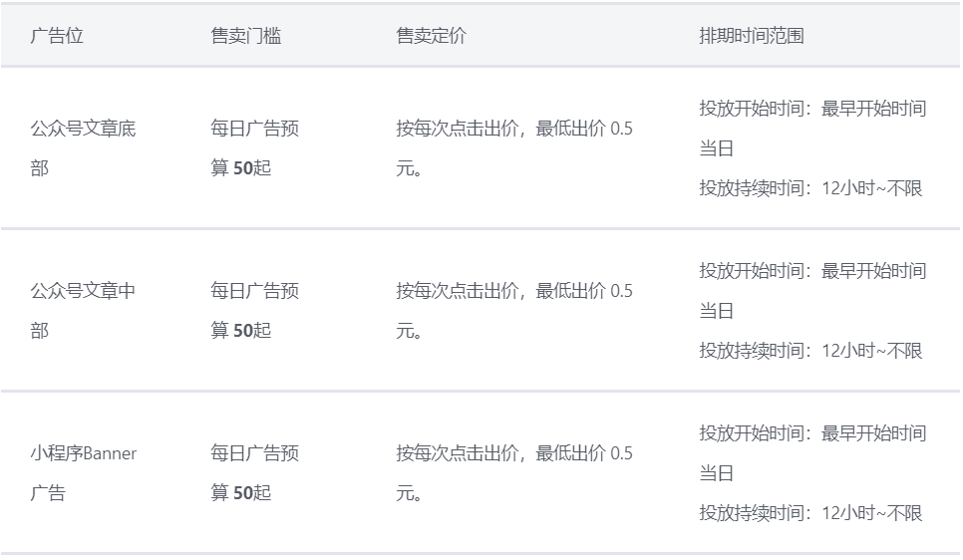Screen dimensions: 963x560
Task: Select the 公众号文章底部 ad placement cell
Action: tap(83, 148)
